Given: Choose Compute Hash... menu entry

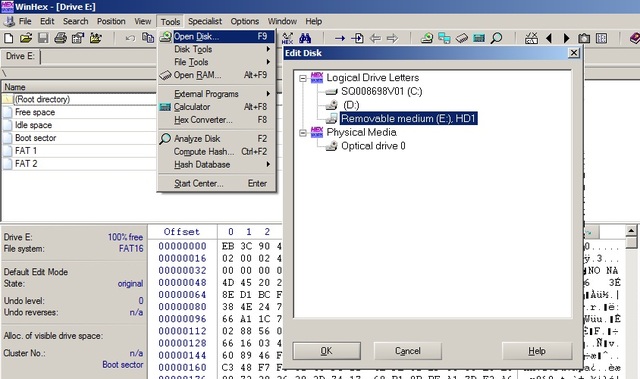Looking at the screenshot, I should tap(217, 151).
